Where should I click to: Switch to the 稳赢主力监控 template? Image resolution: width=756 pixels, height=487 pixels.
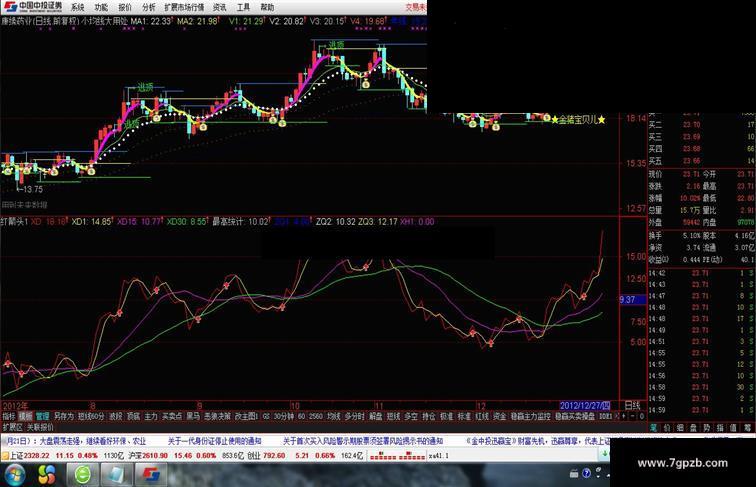pos(530,416)
